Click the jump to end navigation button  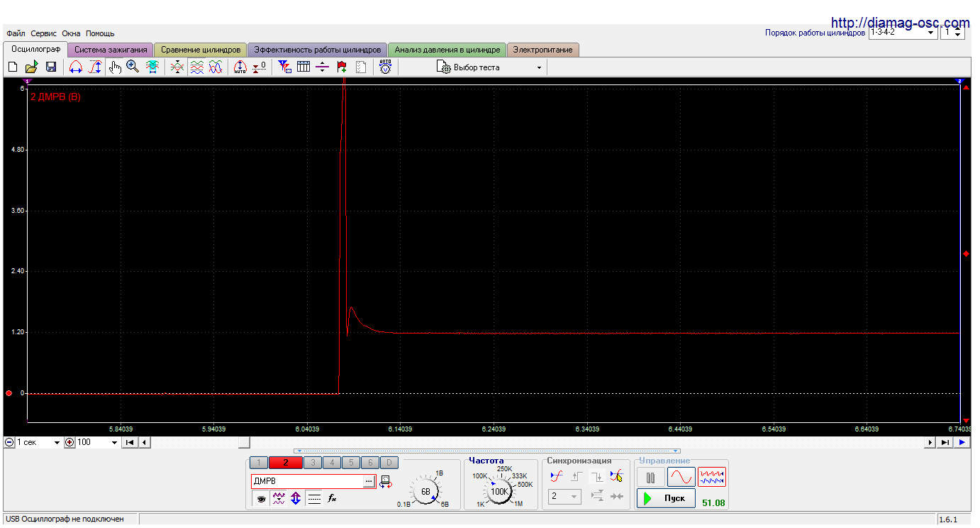click(945, 442)
